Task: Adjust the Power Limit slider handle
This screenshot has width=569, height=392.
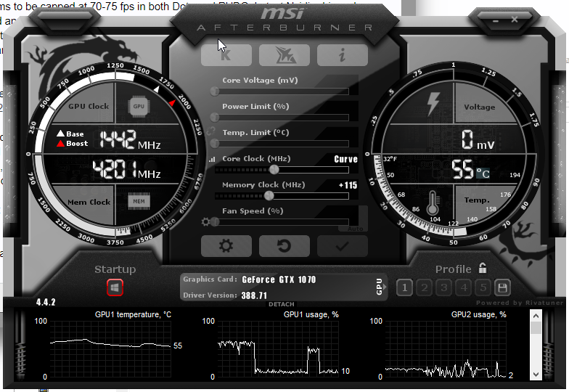Action: pos(215,118)
